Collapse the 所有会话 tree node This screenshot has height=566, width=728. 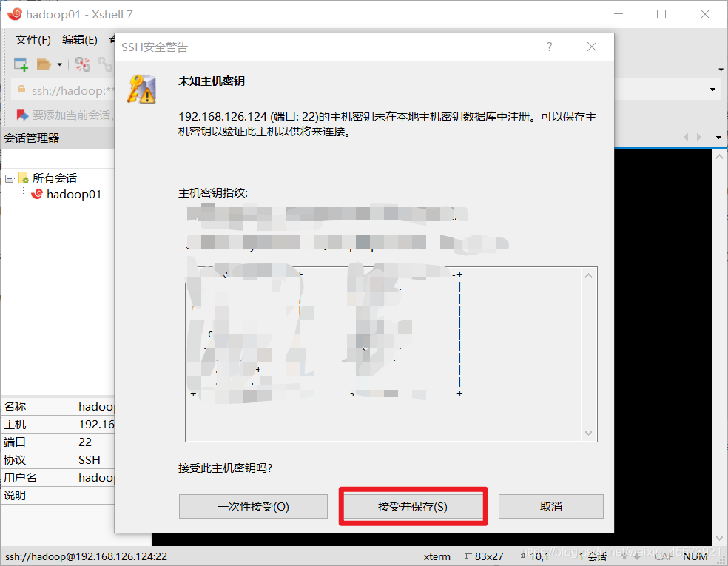coord(10,178)
